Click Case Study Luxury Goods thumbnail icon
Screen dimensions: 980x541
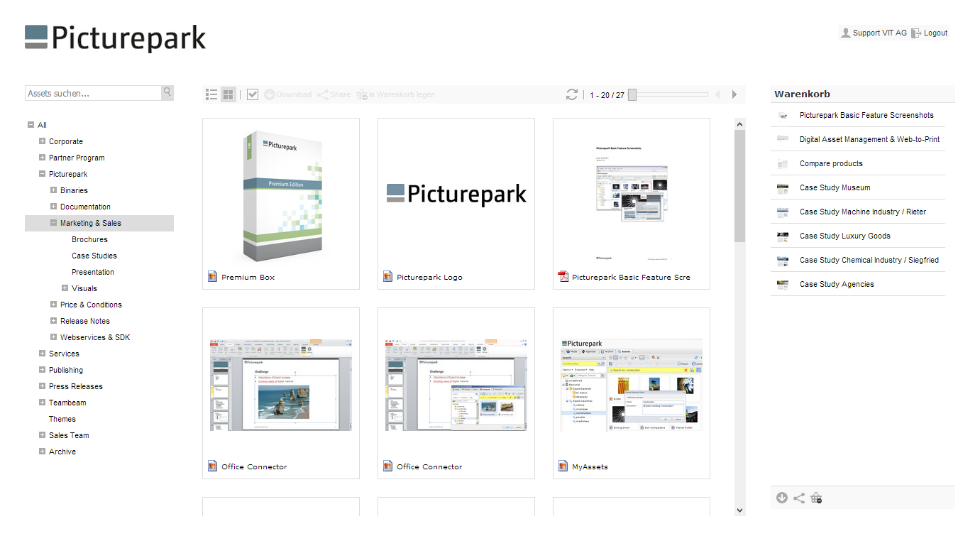(x=783, y=236)
